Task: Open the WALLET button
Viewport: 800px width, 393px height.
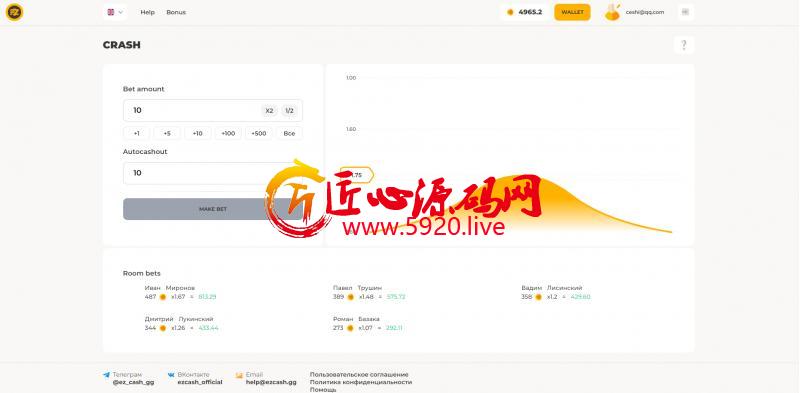Action: pos(572,12)
